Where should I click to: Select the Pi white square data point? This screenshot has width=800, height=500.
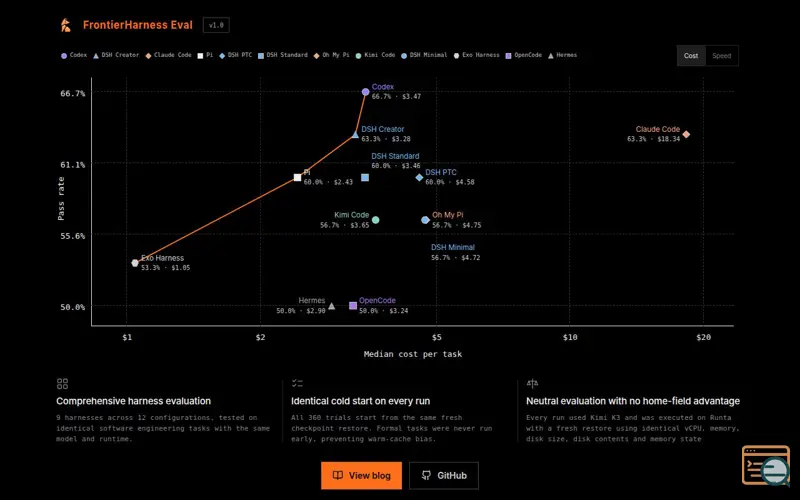tap(297, 178)
